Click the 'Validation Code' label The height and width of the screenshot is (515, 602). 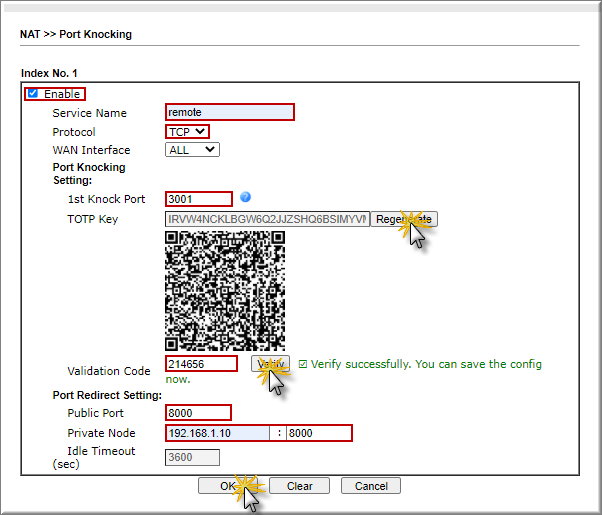click(109, 371)
